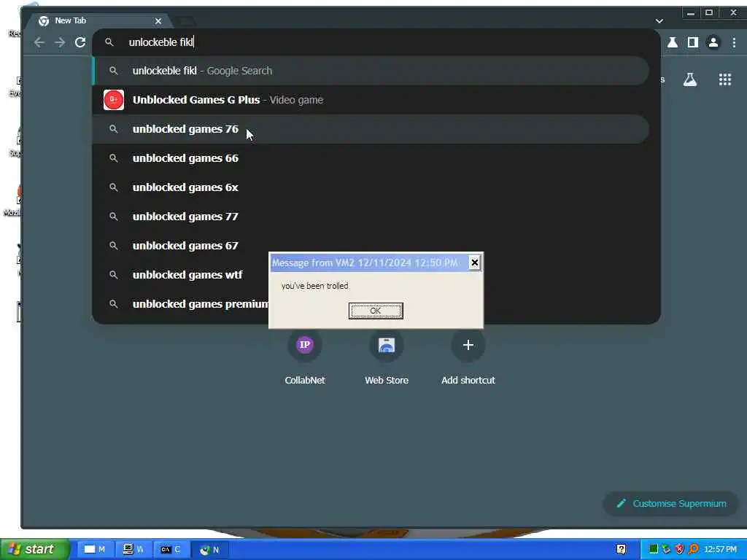
Task: Click the search magnifier in address bar
Action: click(109, 42)
